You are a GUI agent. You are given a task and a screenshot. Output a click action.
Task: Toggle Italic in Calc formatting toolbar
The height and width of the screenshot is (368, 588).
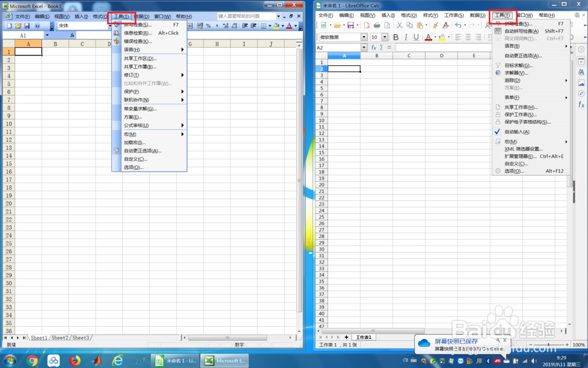406,37
